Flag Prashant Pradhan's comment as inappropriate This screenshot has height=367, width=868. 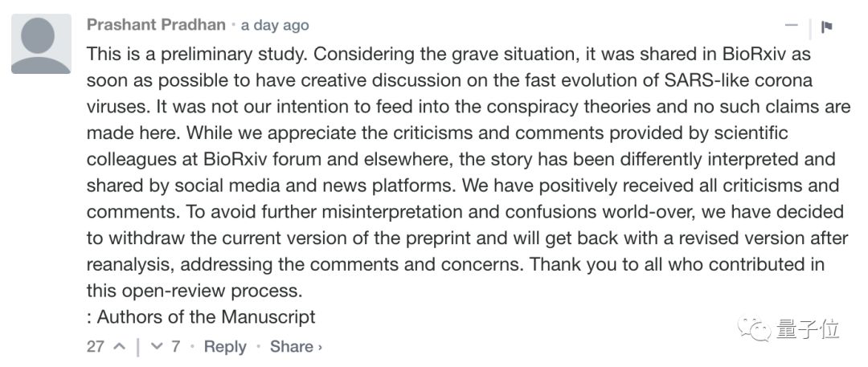pos(826,27)
